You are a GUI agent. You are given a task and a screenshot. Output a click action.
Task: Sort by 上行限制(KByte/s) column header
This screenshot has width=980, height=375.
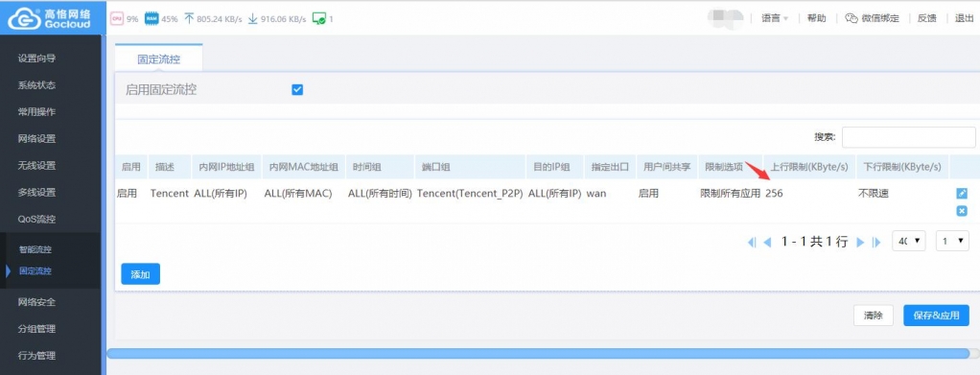(809, 167)
